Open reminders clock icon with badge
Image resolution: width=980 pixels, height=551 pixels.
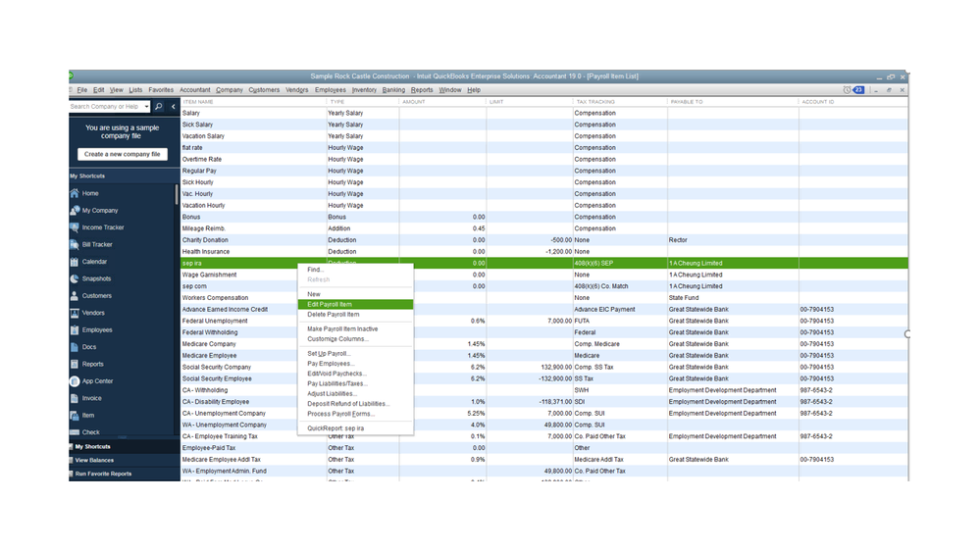click(853, 90)
